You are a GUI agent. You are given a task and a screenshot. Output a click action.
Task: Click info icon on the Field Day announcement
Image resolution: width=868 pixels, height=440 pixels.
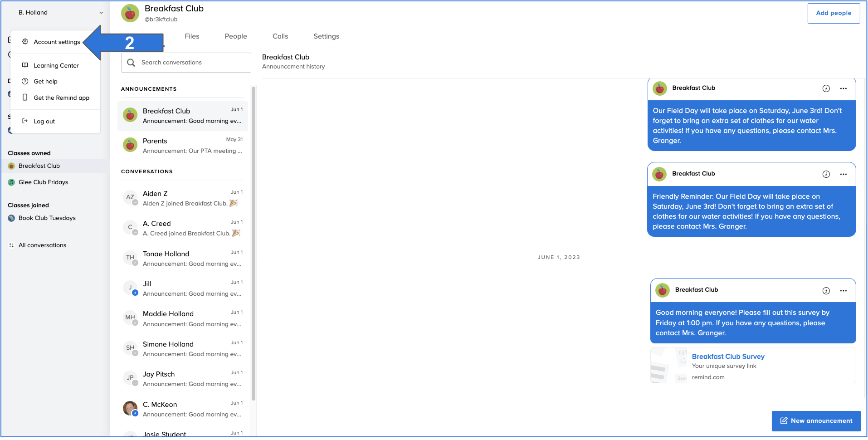(826, 88)
